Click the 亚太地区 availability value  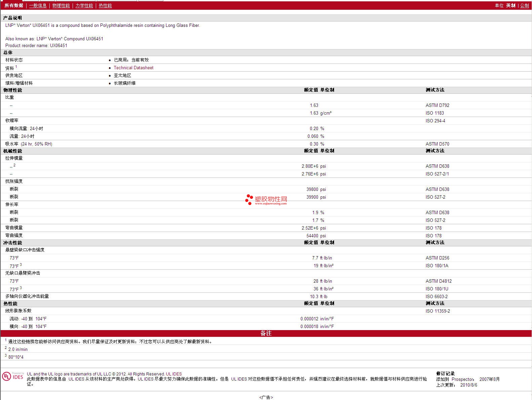pos(122,76)
